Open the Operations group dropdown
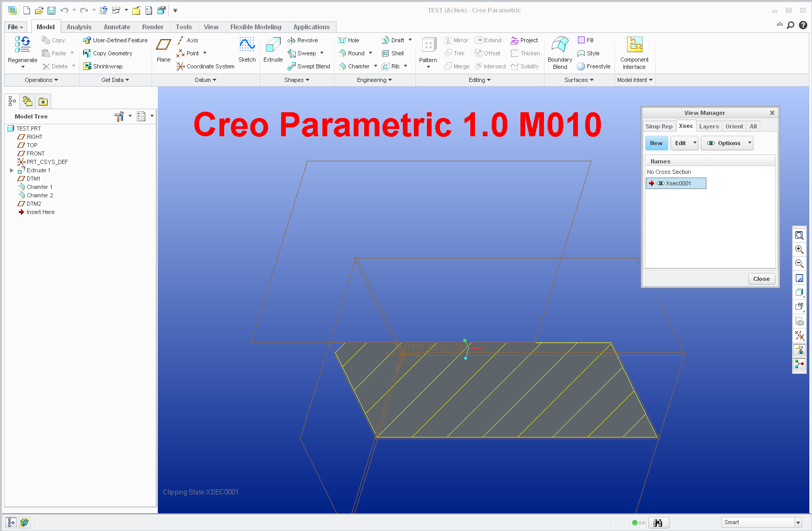The image size is (812, 531). coord(41,80)
